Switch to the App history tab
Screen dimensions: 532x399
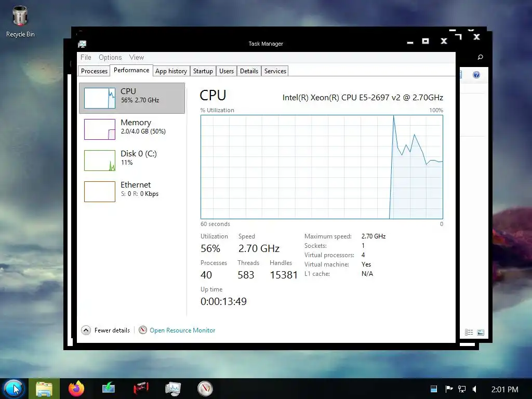(x=171, y=71)
